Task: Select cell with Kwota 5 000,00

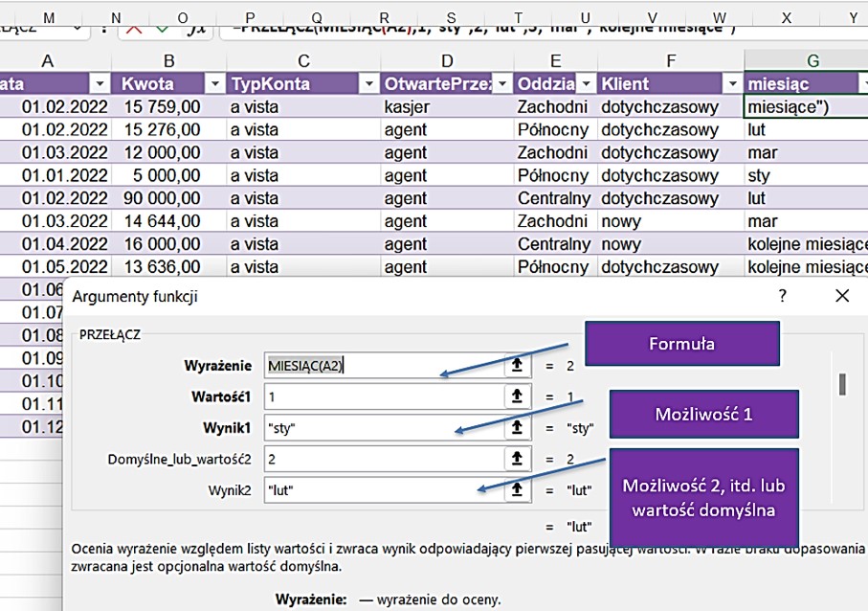Action: 168,175
